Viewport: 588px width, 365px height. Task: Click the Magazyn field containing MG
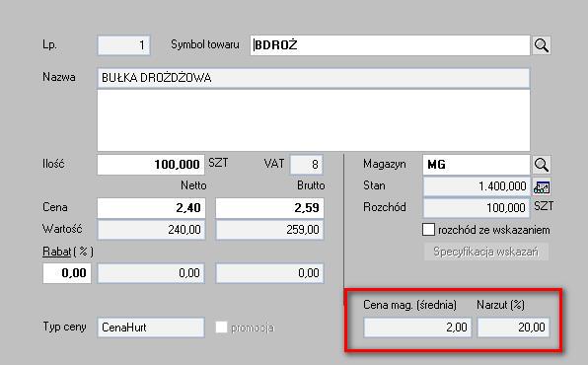(477, 165)
